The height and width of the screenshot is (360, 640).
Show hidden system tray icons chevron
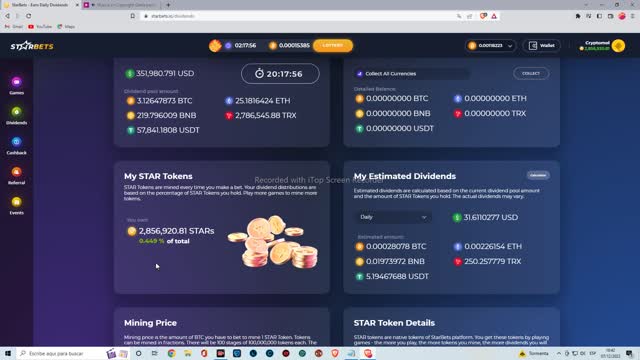tap(558, 353)
